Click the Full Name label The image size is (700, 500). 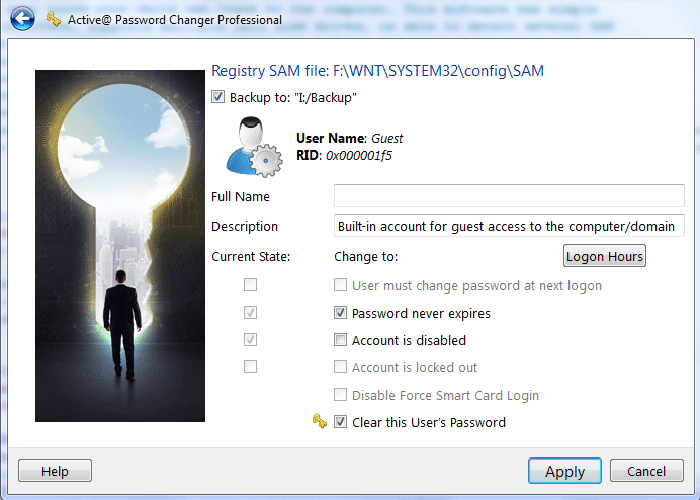(x=240, y=196)
